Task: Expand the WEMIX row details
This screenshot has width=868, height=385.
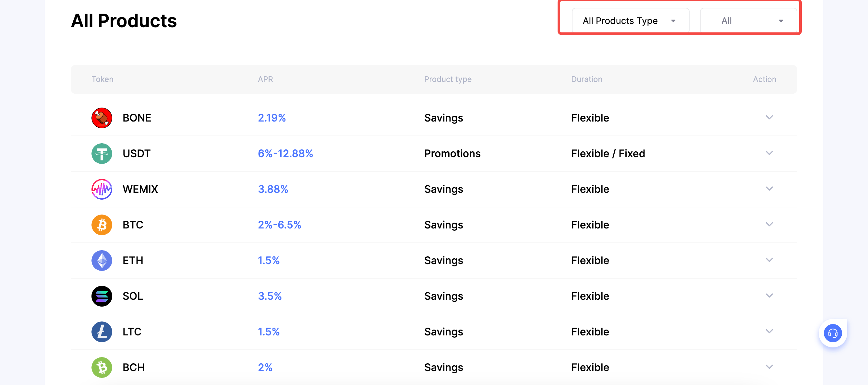Action: pos(769,189)
